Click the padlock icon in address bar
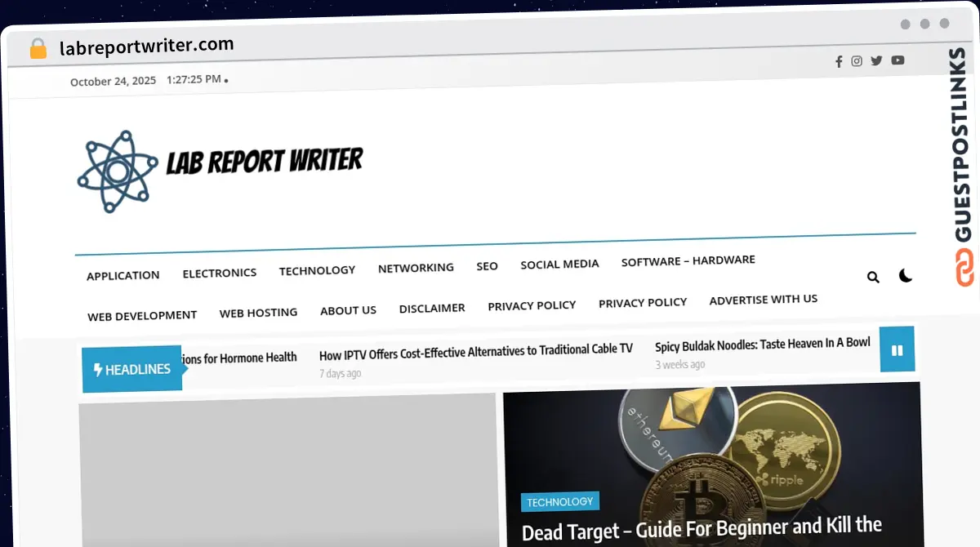Image resolution: width=980 pixels, height=547 pixels. pos(38,49)
